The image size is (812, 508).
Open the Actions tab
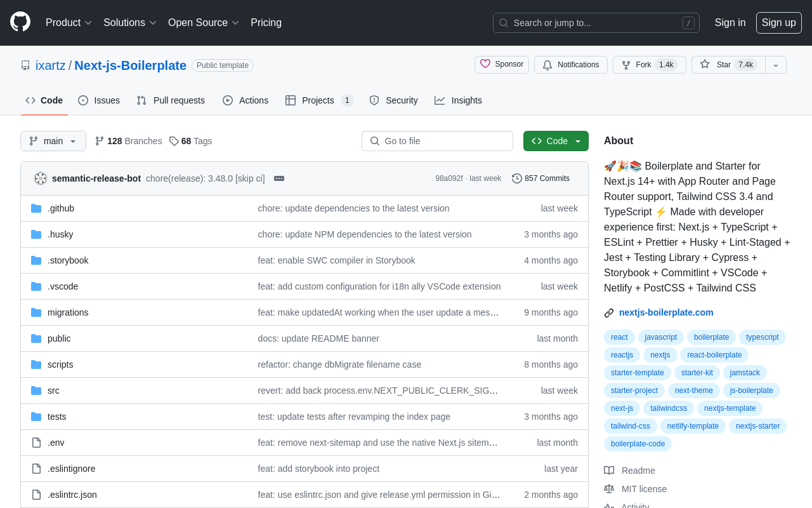246,100
